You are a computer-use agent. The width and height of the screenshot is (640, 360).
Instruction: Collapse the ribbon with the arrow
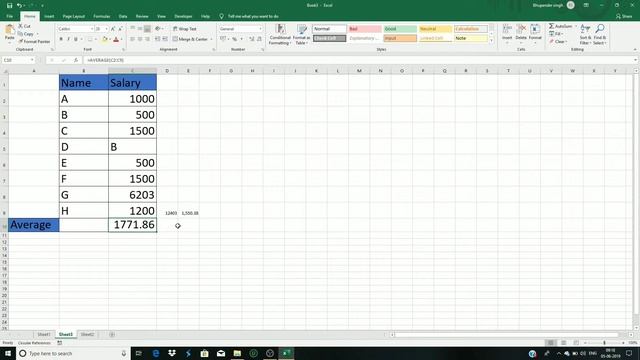click(x=635, y=49)
